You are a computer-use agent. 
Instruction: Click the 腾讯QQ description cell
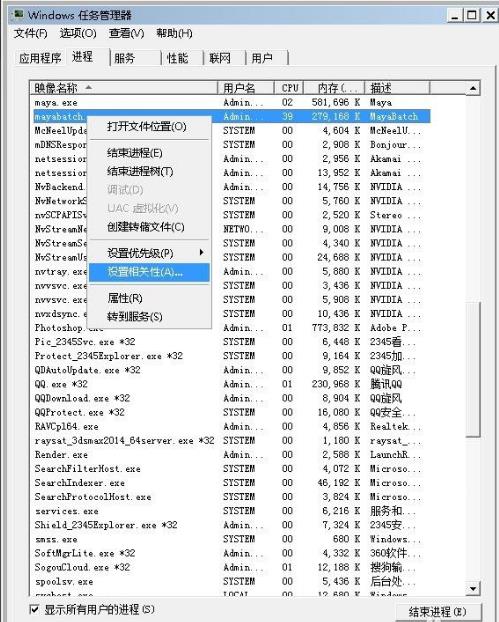(x=386, y=384)
